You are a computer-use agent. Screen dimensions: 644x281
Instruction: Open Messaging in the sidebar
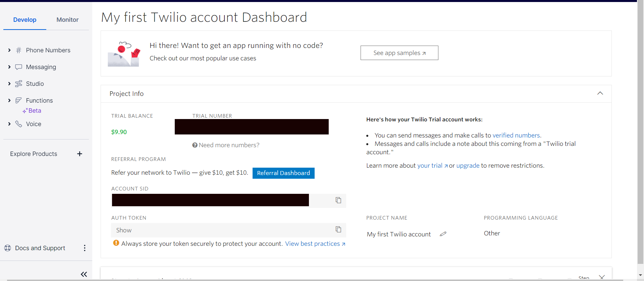click(41, 67)
